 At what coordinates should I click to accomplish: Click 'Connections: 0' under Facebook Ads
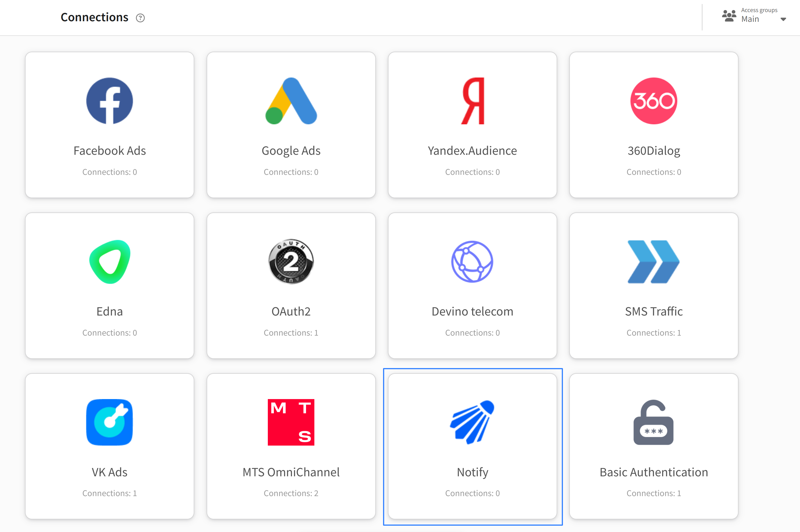[x=110, y=172]
